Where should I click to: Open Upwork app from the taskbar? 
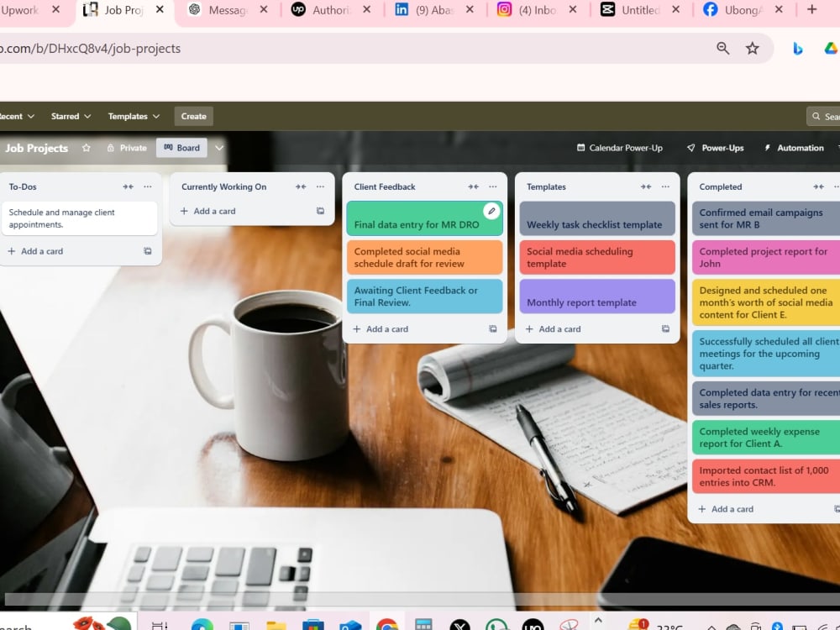[x=533, y=625]
